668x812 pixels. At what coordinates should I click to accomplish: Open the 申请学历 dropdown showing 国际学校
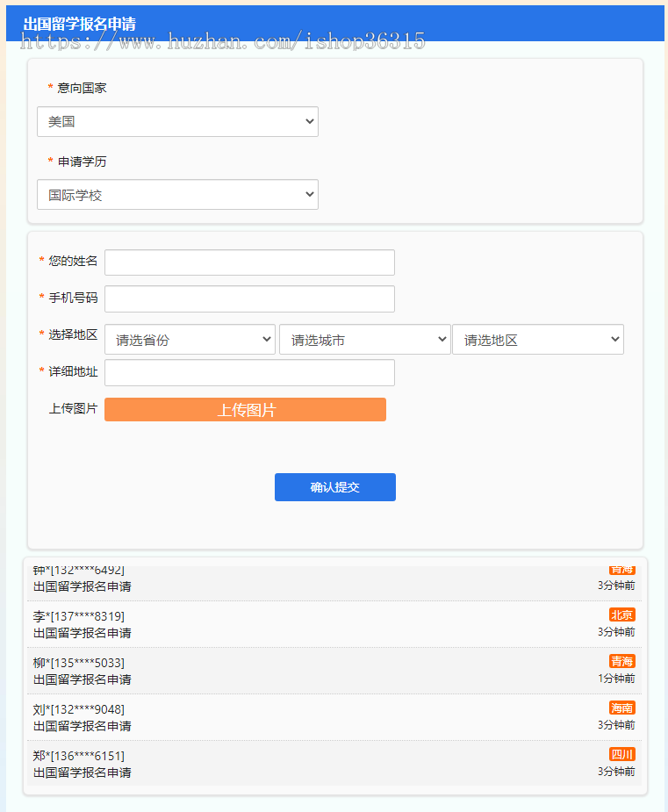[x=177, y=195]
